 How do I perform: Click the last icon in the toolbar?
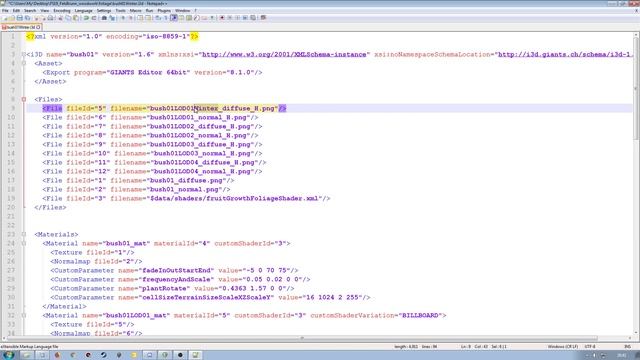coord(263,18)
